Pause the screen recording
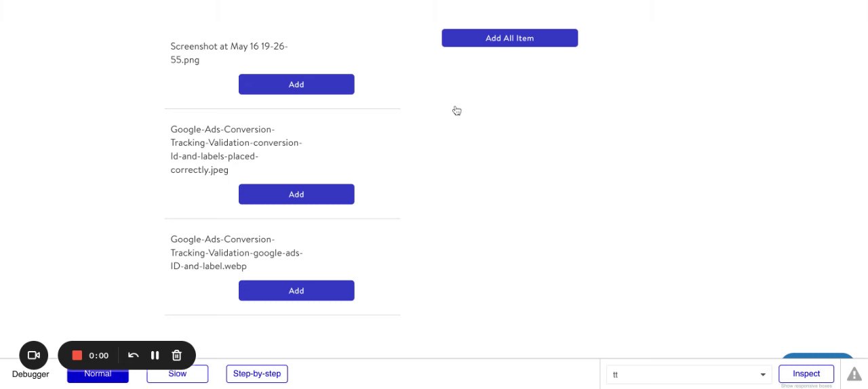 click(x=155, y=355)
